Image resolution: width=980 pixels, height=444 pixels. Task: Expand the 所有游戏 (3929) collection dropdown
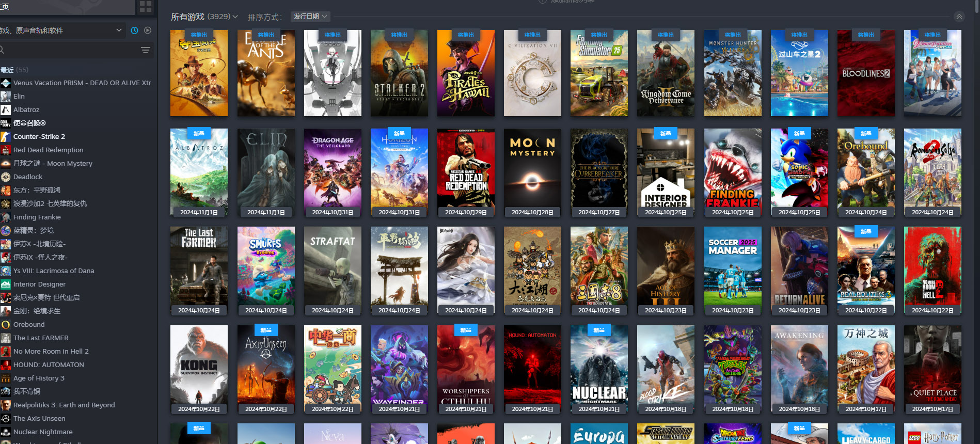pos(204,17)
